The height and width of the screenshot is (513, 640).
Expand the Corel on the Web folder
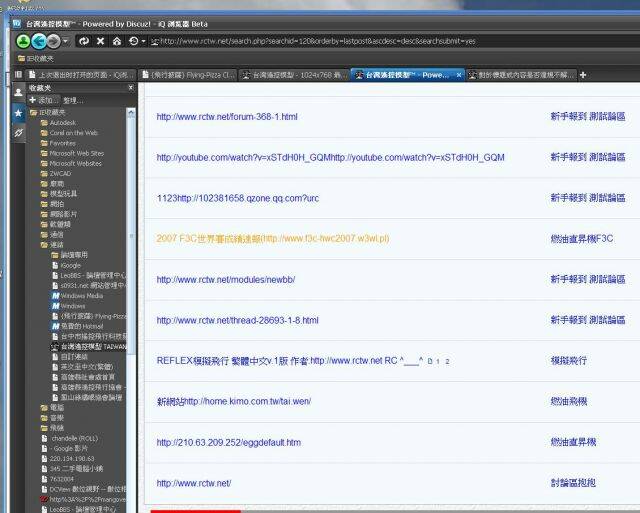pos(69,133)
